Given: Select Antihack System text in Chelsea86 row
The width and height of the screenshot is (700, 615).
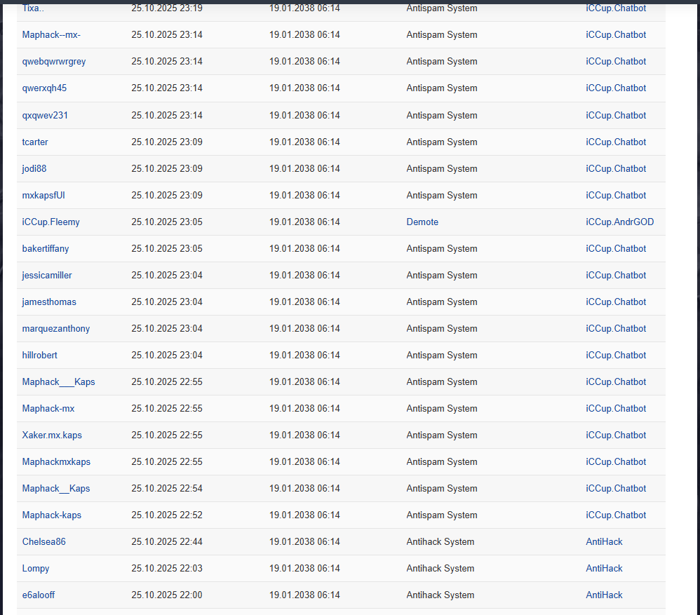Looking at the screenshot, I should pos(440,542).
